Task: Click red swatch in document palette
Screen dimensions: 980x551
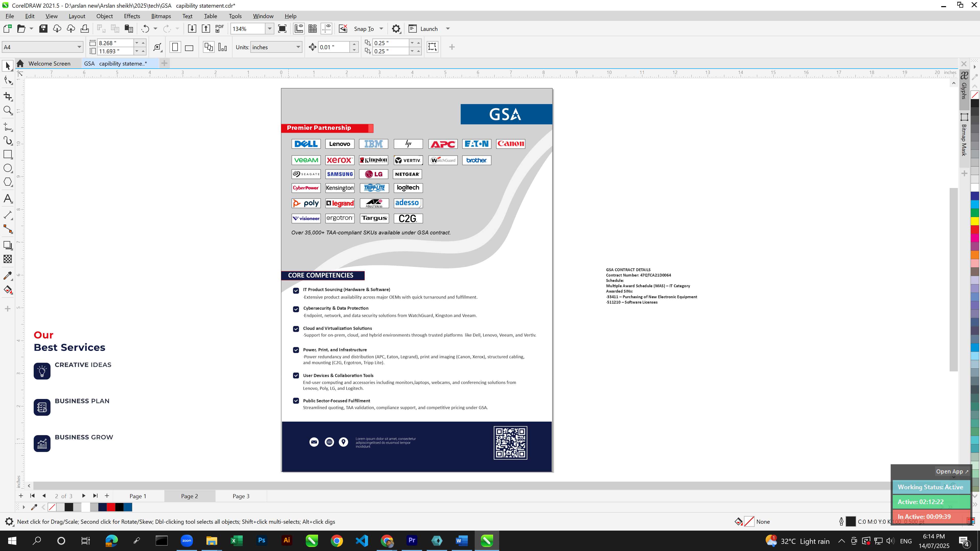Action: (x=111, y=507)
